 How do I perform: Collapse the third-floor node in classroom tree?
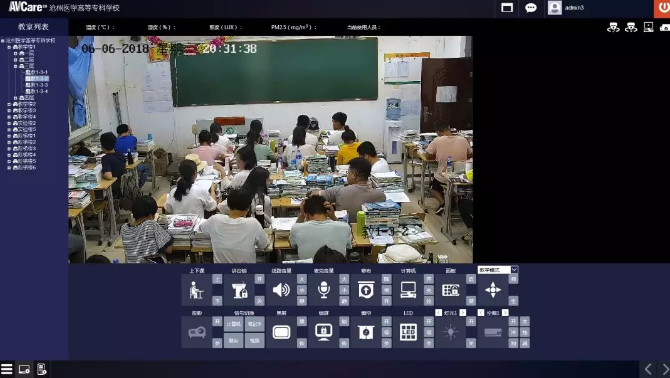click(x=16, y=66)
